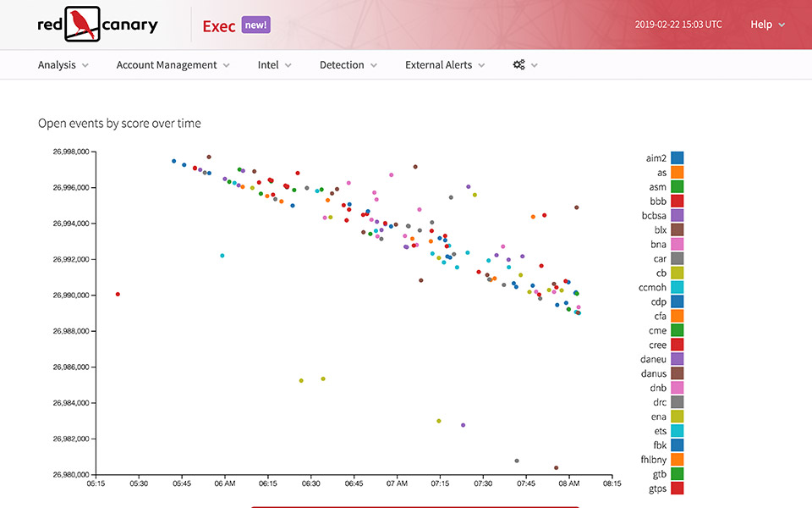Open the Account Management dropdown

[173, 65]
